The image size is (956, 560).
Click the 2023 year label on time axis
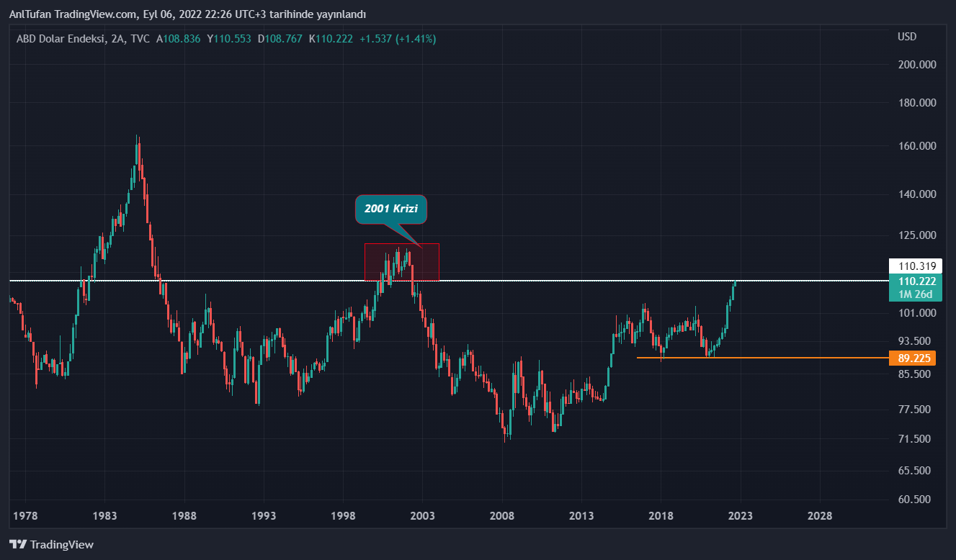[x=741, y=516]
